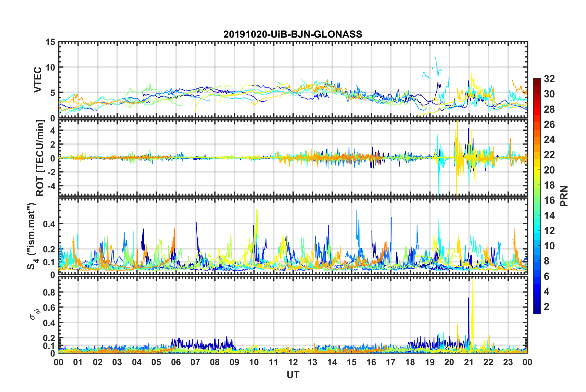Click the S4 ("ism.mat") axis label

pyautogui.click(x=32, y=236)
